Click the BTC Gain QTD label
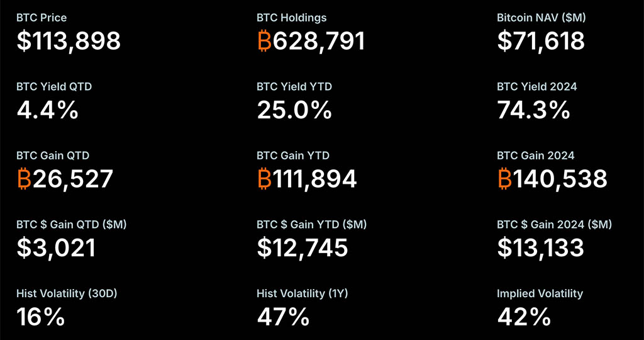The height and width of the screenshot is (340, 644). coord(53,156)
